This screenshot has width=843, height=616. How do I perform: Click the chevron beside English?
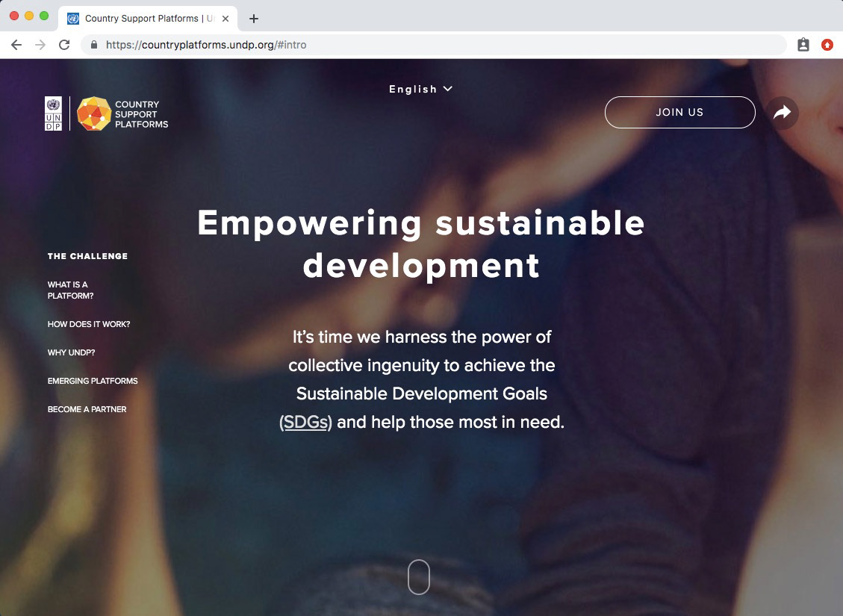(448, 89)
